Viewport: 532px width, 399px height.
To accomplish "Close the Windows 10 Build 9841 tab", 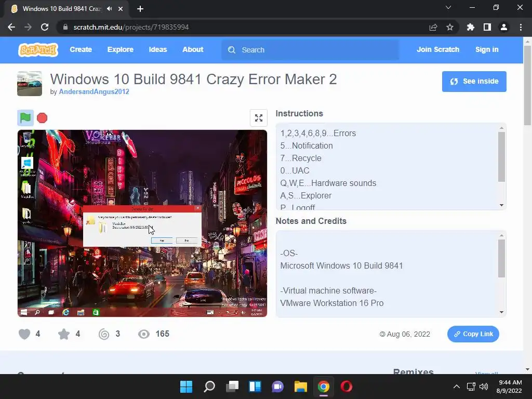I will (x=121, y=9).
